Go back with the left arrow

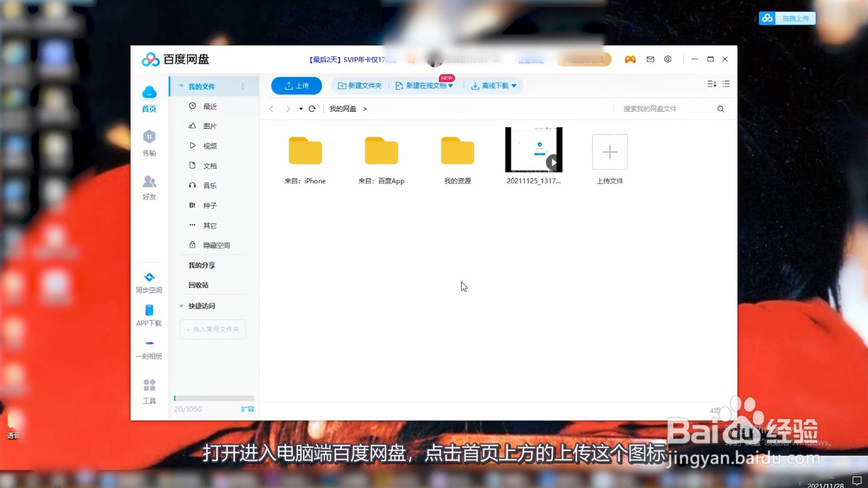coord(272,109)
